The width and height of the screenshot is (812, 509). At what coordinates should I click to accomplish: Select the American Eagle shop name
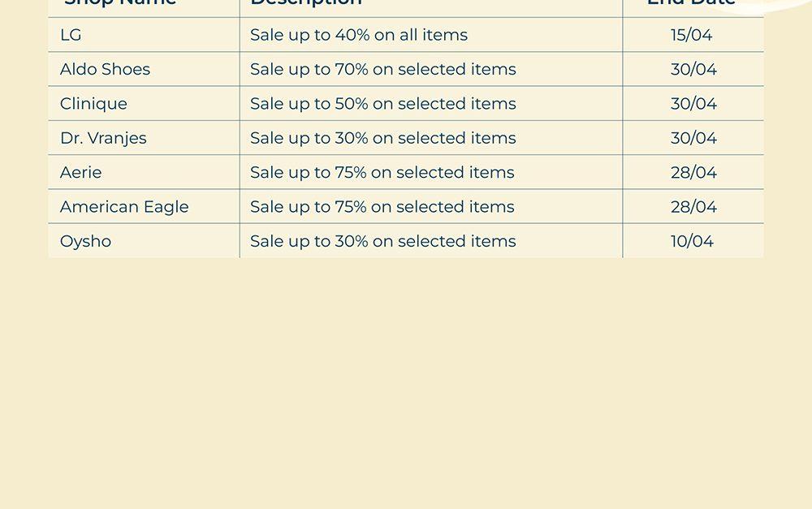pyautogui.click(x=124, y=207)
